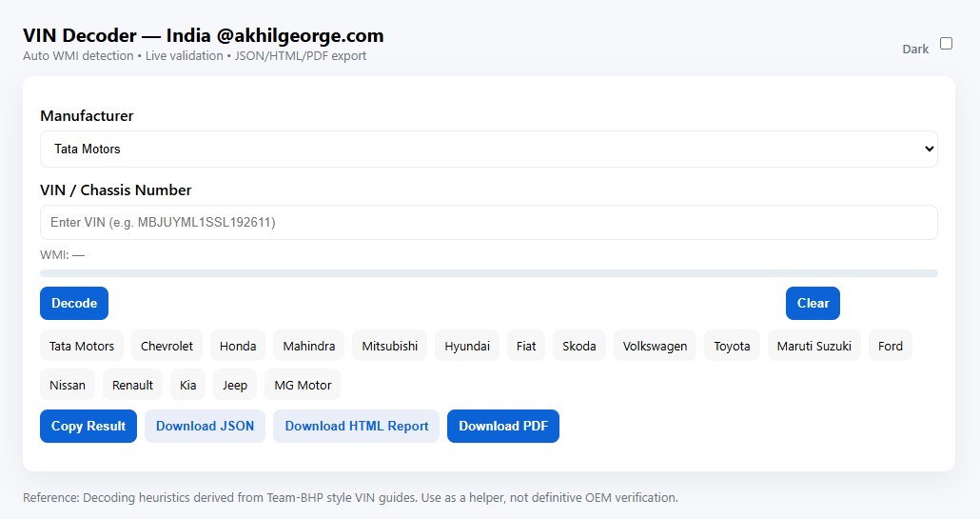The width and height of the screenshot is (980, 519).
Task: Click the Skoda chip
Action: pyautogui.click(x=578, y=346)
